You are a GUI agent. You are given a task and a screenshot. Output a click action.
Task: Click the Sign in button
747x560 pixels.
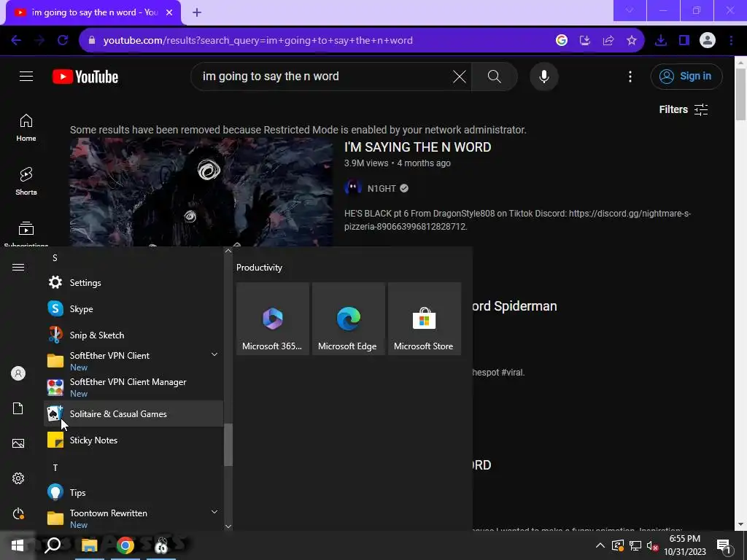click(686, 76)
